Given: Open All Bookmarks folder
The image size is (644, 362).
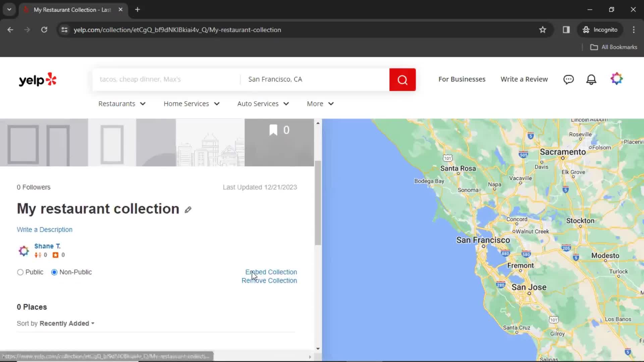Looking at the screenshot, I should coord(613,47).
